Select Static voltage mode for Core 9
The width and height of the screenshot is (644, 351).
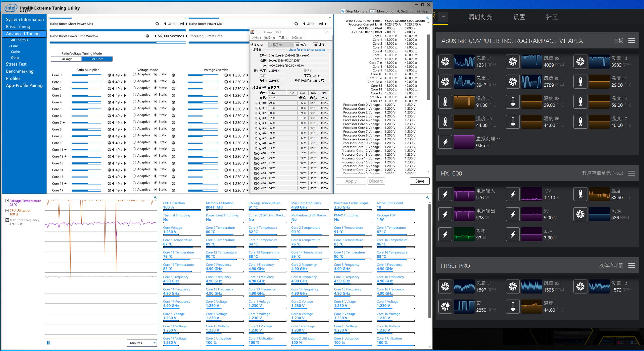(156, 135)
